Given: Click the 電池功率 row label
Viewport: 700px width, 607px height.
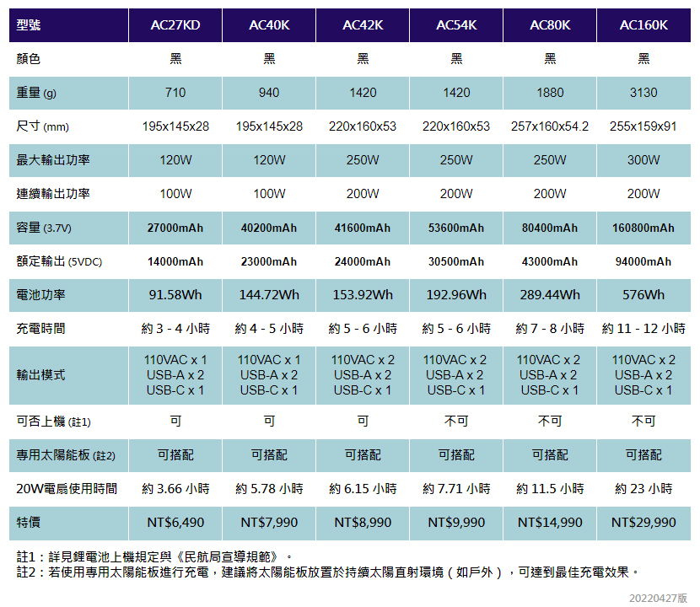Looking at the screenshot, I should pyautogui.click(x=40, y=294).
